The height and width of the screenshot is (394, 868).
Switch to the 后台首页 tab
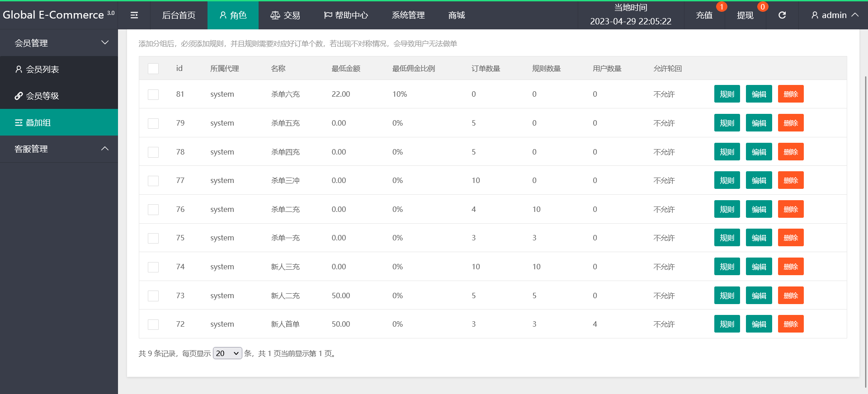pyautogui.click(x=179, y=15)
